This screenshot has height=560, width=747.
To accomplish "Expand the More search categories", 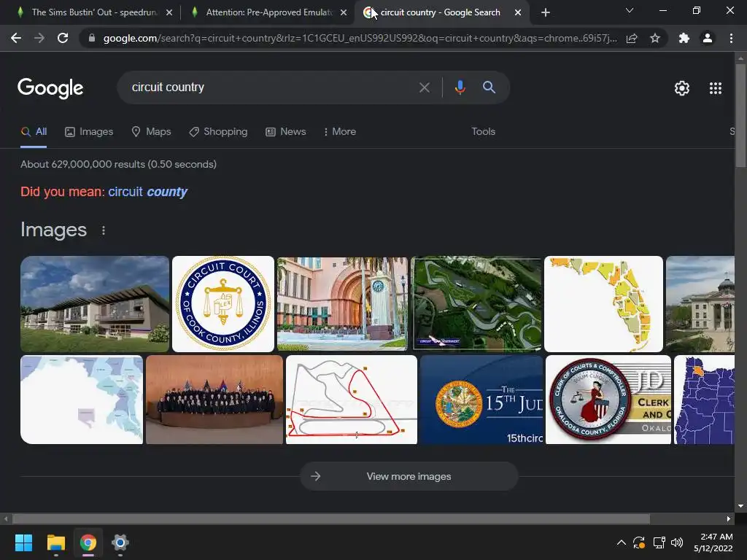I will pyautogui.click(x=340, y=132).
